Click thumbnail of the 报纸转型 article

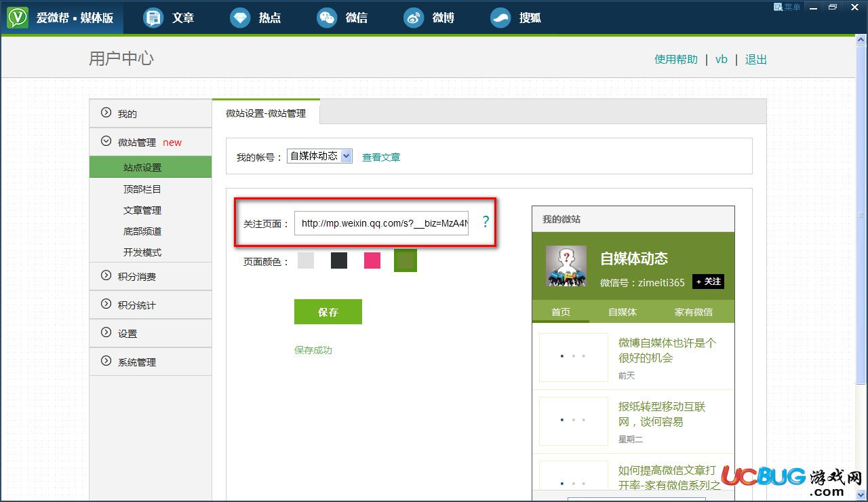[574, 421]
